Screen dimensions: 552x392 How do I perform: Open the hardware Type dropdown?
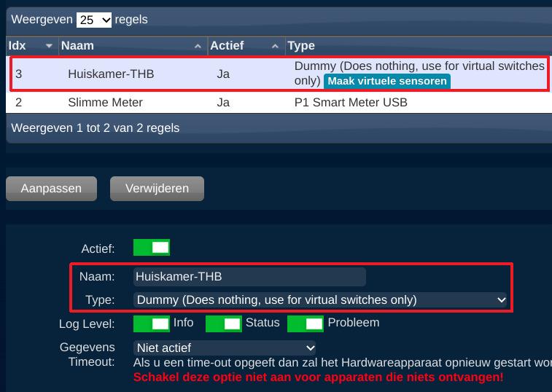(x=320, y=299)
